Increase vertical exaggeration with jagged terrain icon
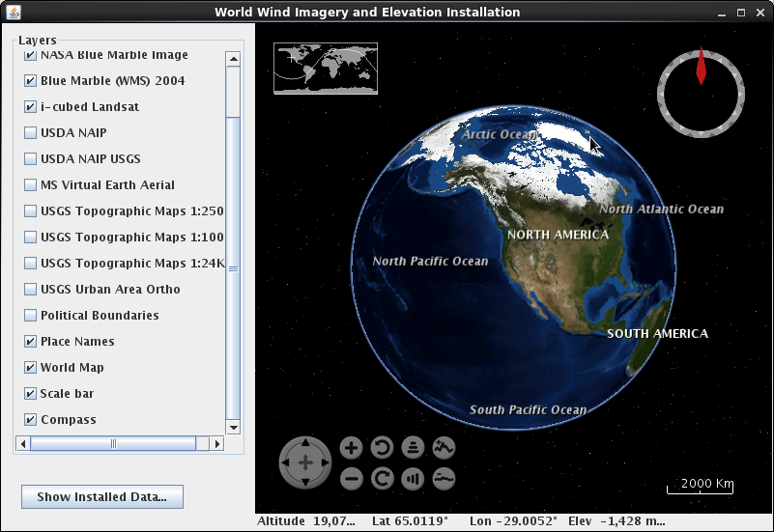This screenshot has height=532, width=774. pos(444,447)
